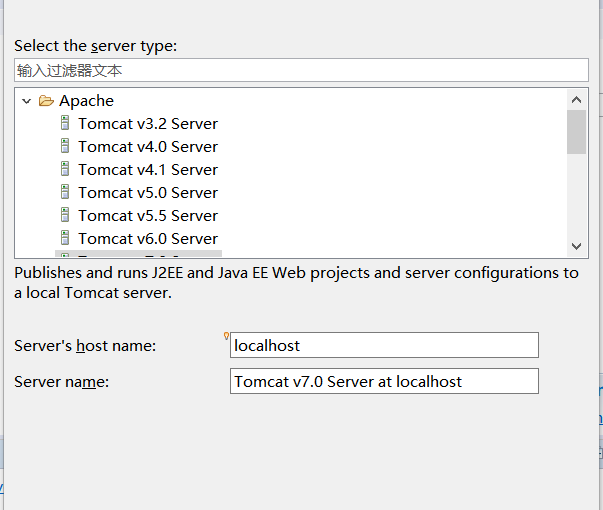Image resolution: width=603 pixels, height=510 pixels.
Task: Select Tomcat v6.0 Server text
Action: 148,239
